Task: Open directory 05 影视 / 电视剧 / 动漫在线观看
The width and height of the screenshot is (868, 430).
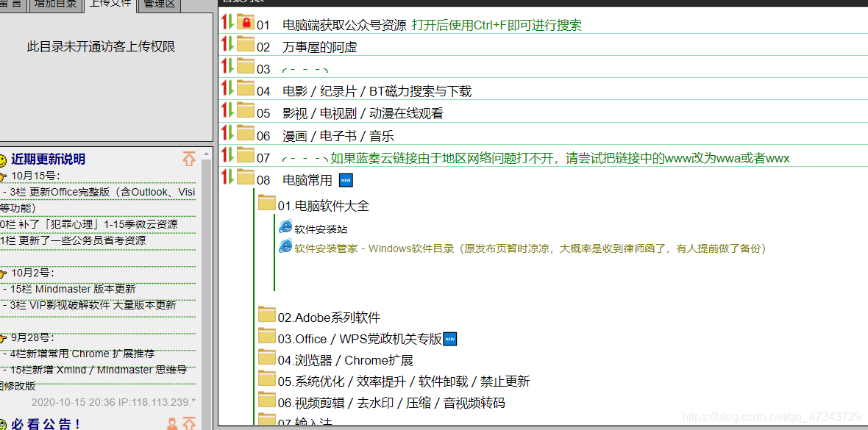Action: pyautogui.click(x=363, y=113)
